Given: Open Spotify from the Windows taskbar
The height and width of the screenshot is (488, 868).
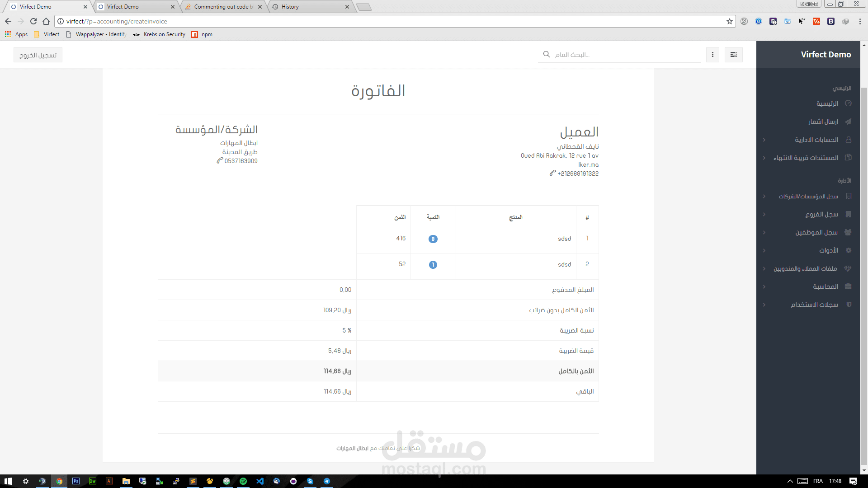Looking at the screenshot, I should click(243, 481).
